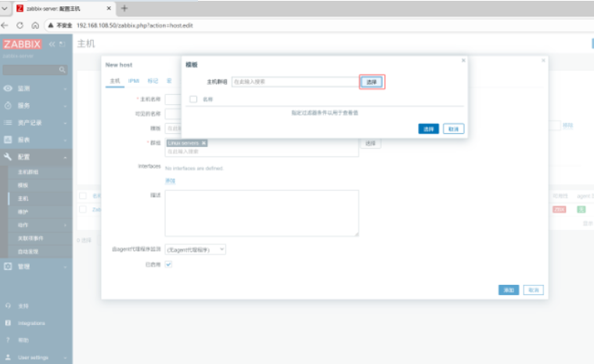Click the 取消 button in New host

click(534, 290)
